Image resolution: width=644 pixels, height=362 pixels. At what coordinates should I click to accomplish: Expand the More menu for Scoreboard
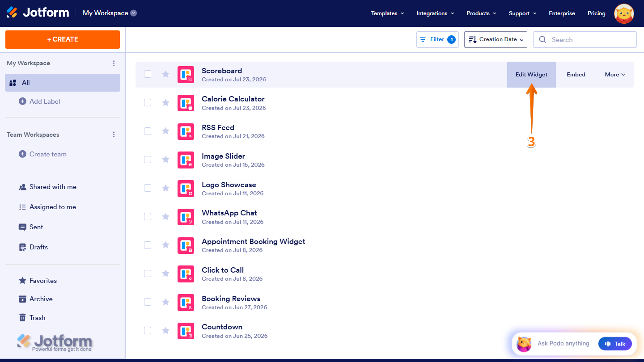coord(615,75)
